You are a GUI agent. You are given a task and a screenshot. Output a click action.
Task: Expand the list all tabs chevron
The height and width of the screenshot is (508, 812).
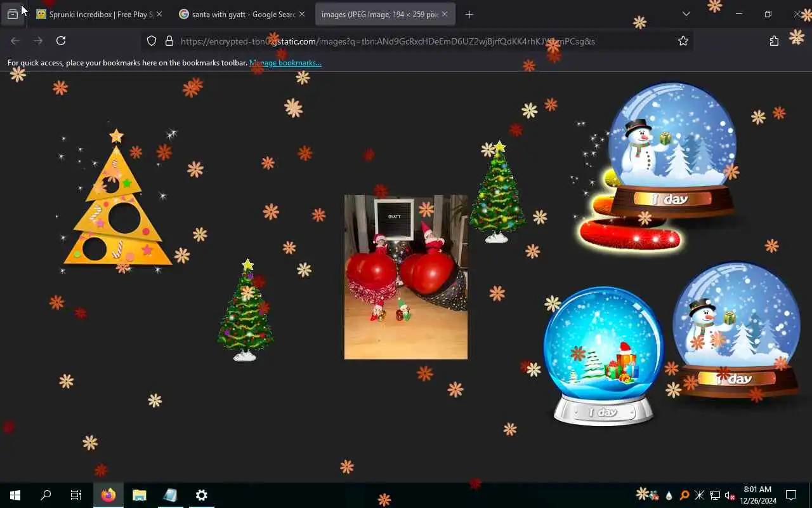click(686, 14)
